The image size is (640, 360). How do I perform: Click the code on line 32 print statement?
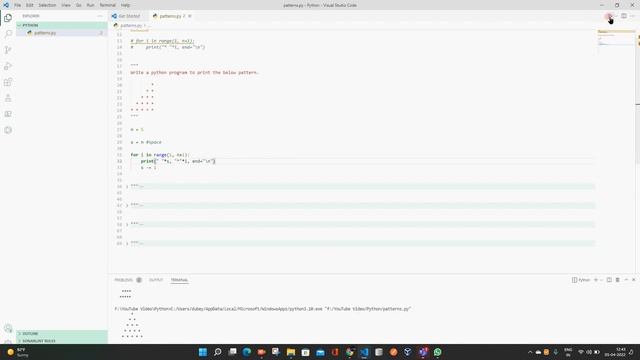[x=178, y=161]
